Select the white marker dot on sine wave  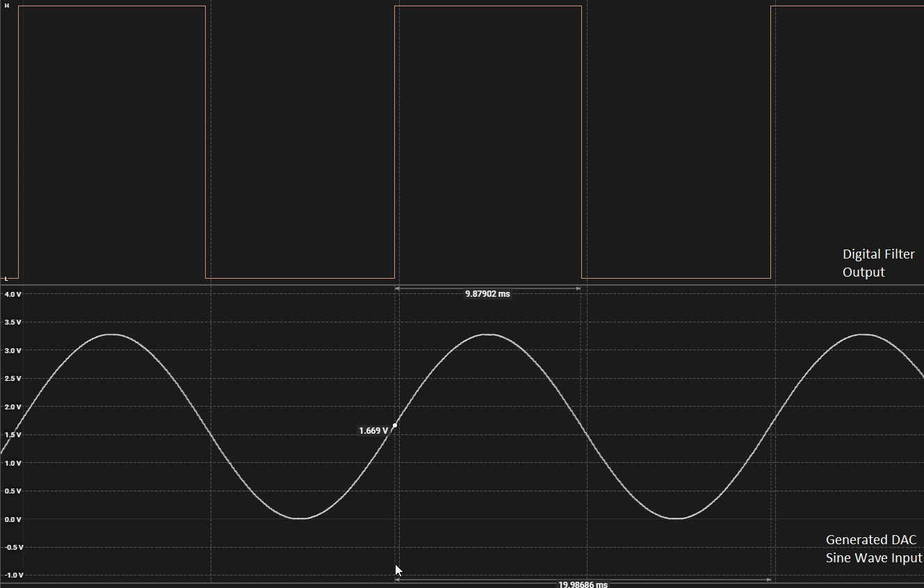click(395, 425)
